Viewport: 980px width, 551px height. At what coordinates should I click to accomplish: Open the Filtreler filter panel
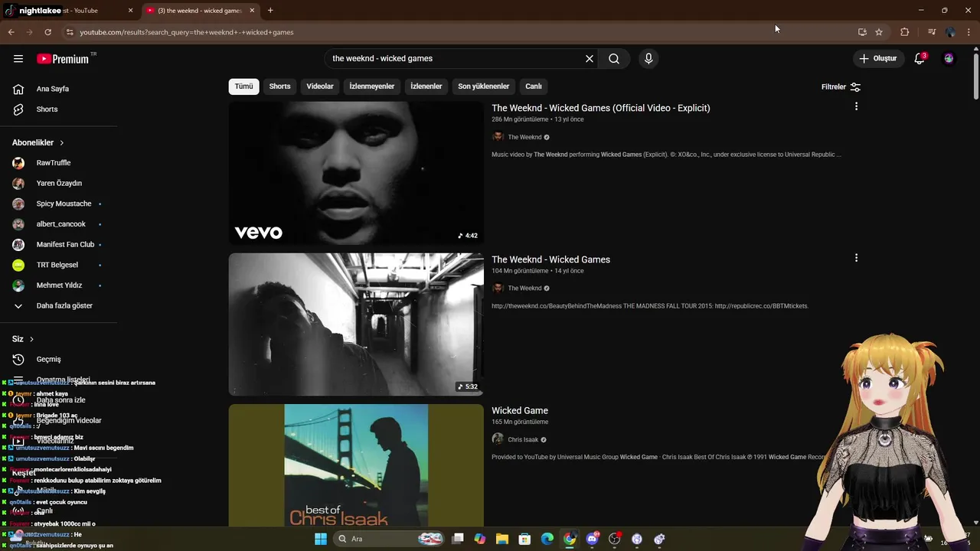pyautogui.click(x=841, y=86)
